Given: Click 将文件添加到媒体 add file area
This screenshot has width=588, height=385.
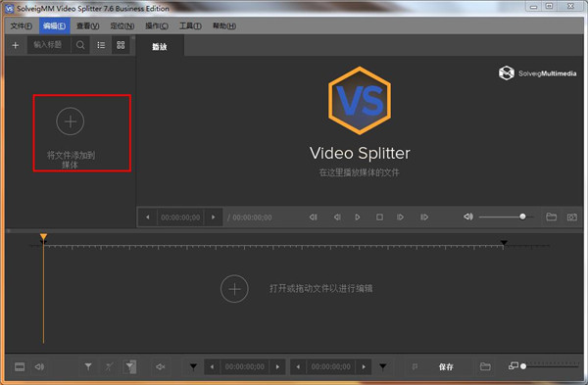Looking at the screenshot, I should pyautogui.click(x=82, y=133).
